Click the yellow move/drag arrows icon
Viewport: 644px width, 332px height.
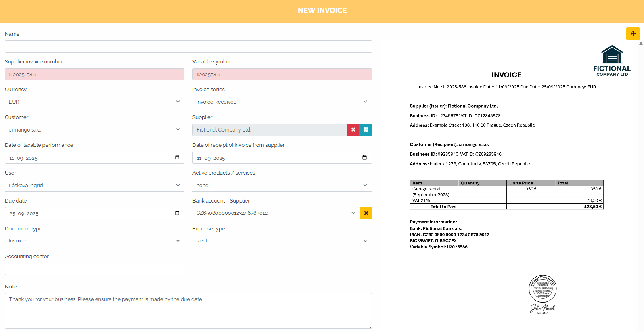[633, 33]
